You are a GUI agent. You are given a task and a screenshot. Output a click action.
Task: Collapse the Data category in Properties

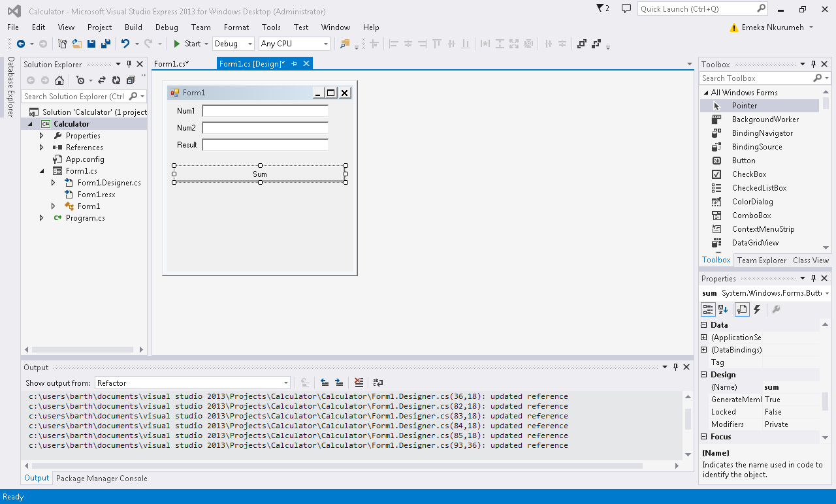[704, 325]
